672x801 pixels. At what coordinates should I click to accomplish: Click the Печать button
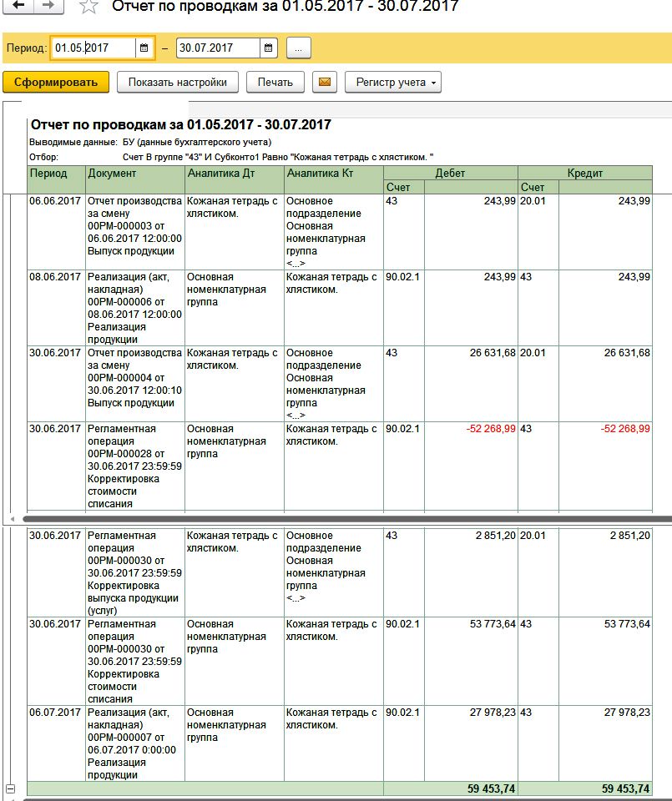pos(275,83)
